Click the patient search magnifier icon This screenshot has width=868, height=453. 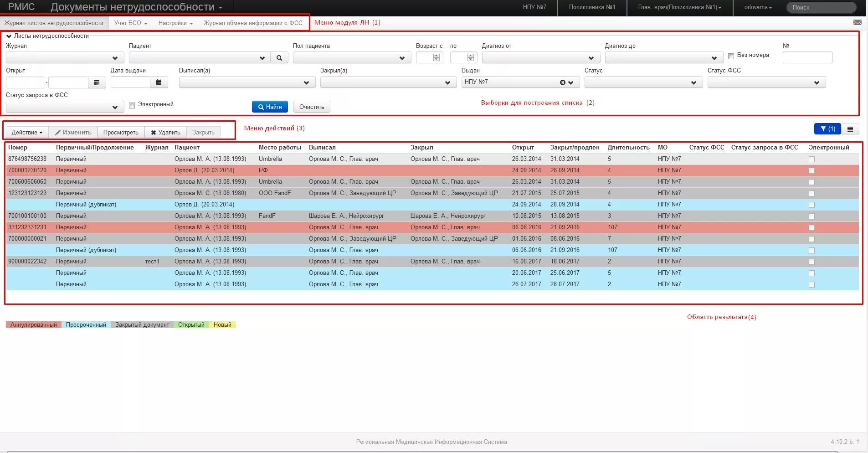279,58
